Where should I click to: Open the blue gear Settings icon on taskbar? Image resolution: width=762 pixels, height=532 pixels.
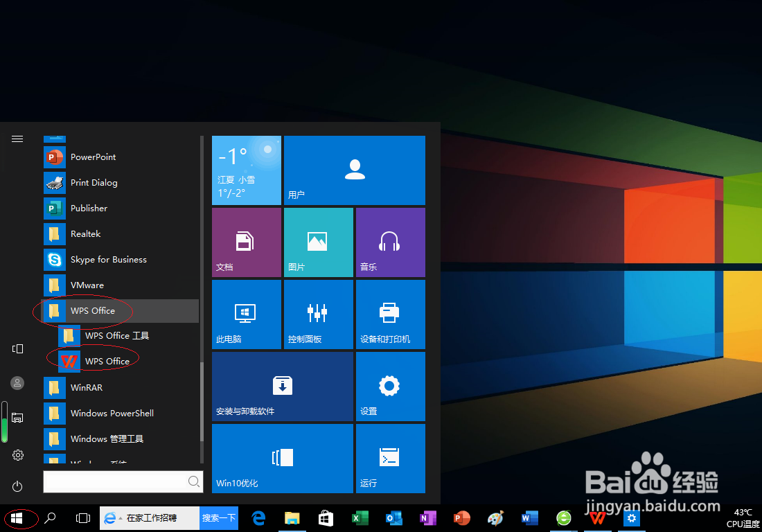632,518
